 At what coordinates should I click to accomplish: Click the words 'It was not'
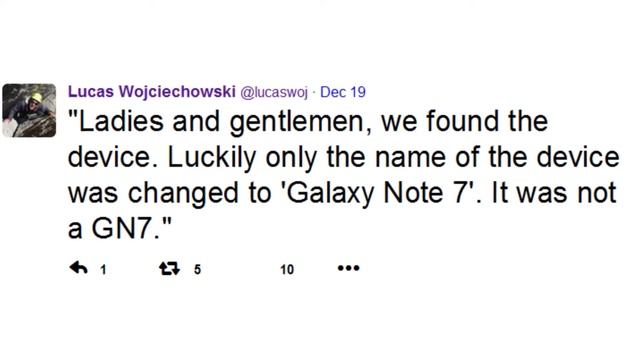tap(554, 193)
